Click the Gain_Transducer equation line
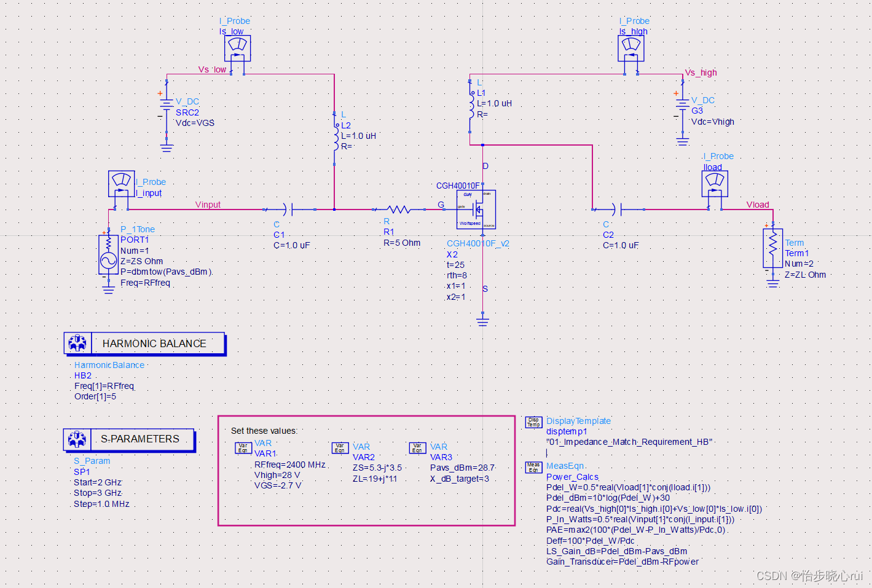Image resolution: width=872 pixels, height=588 pixels. point(623,562)
